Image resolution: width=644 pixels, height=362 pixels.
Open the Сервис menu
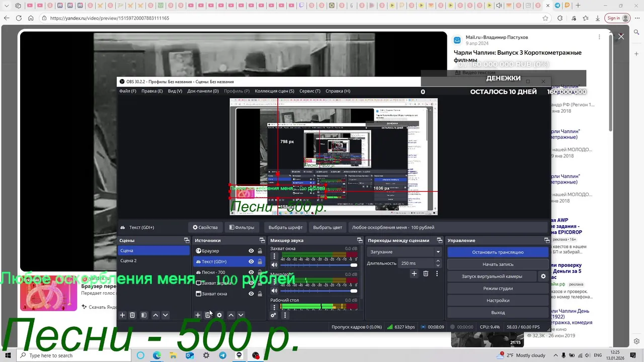(x=309, y=91)
